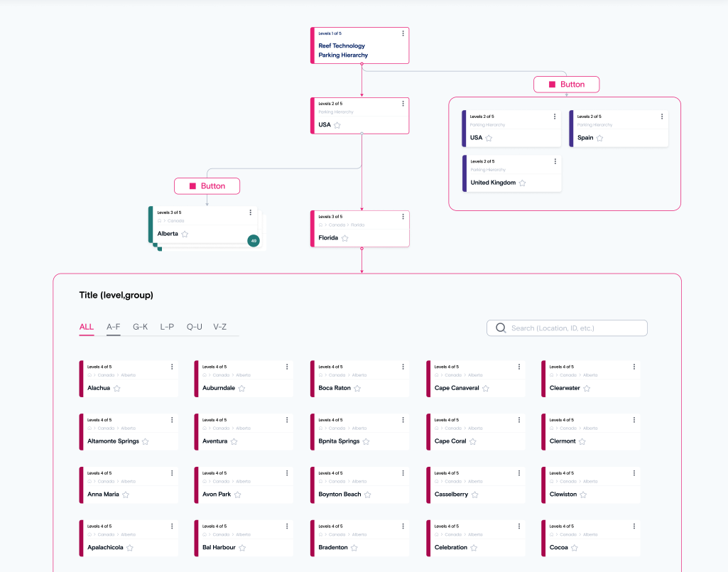Click the 'Celebration' card name

point(450,547)
